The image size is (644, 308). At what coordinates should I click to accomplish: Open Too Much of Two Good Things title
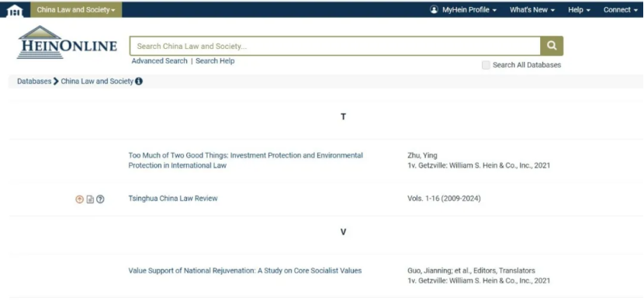tap(246, 161)
